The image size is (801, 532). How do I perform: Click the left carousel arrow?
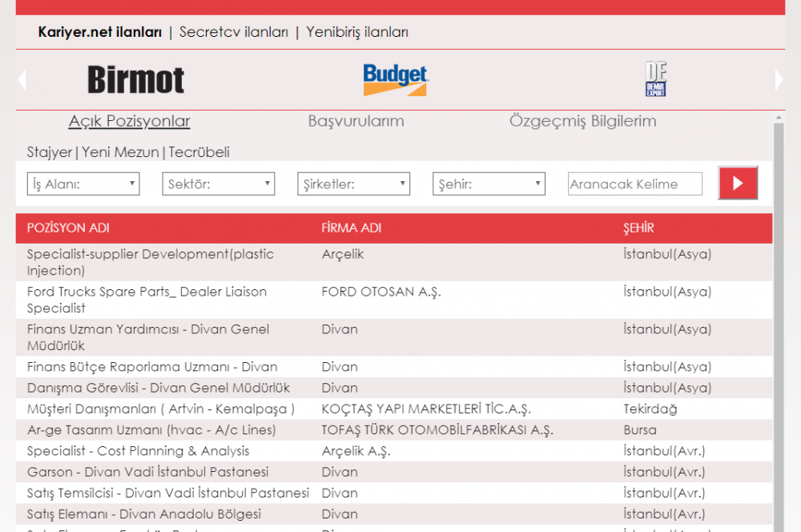click(x=20, y=79)
